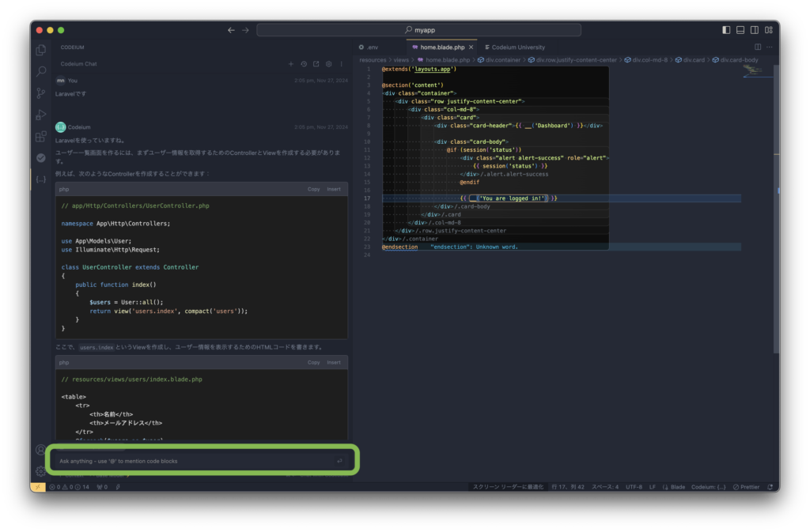Open Codeium chat settings gear

(x=328, y=64)
